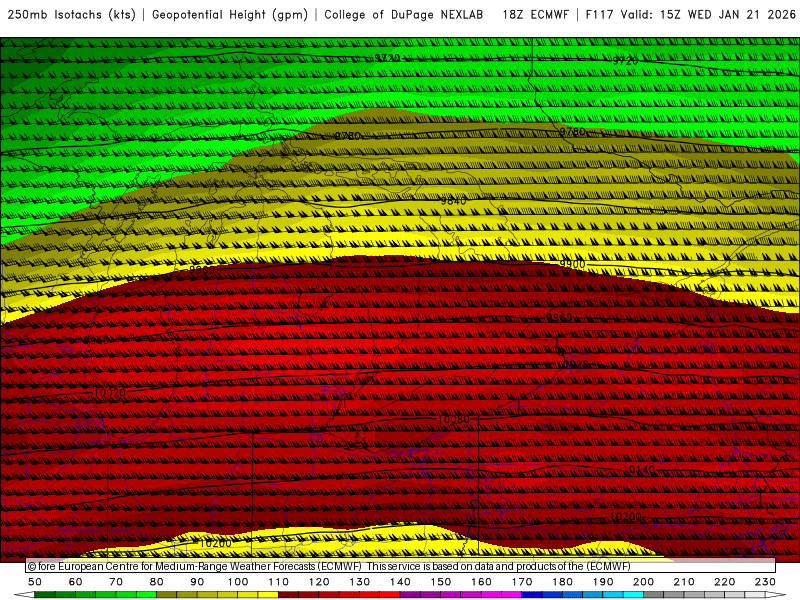Click the 10080 height contour label
This screenshot has height=600, width=800.
click(454, 419)
